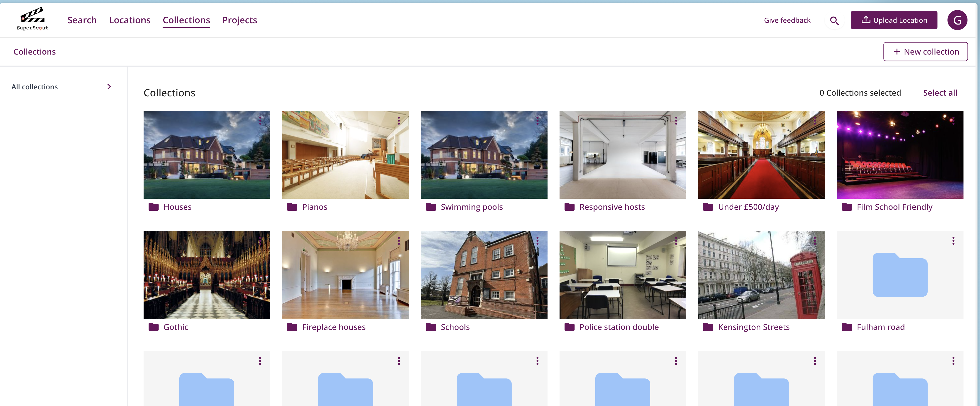
Task: Click the search magnifier icon in header
Action: [834, 21]
